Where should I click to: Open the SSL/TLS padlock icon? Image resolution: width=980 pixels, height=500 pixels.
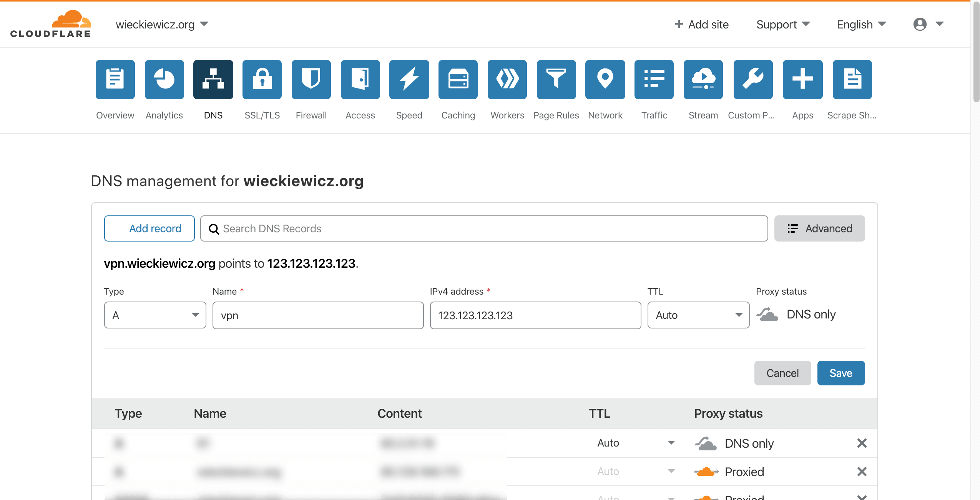click(262, 80)
